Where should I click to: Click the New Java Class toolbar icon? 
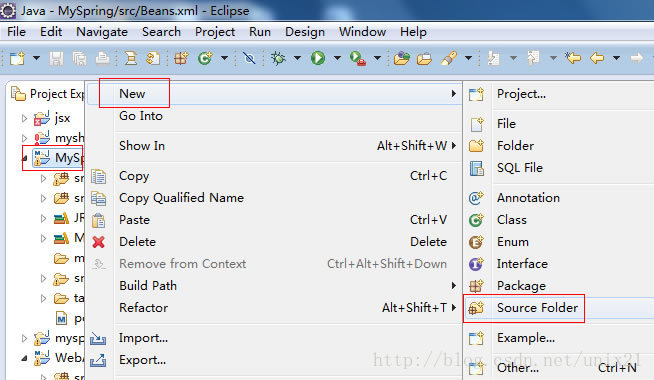[x=205, y=58]
